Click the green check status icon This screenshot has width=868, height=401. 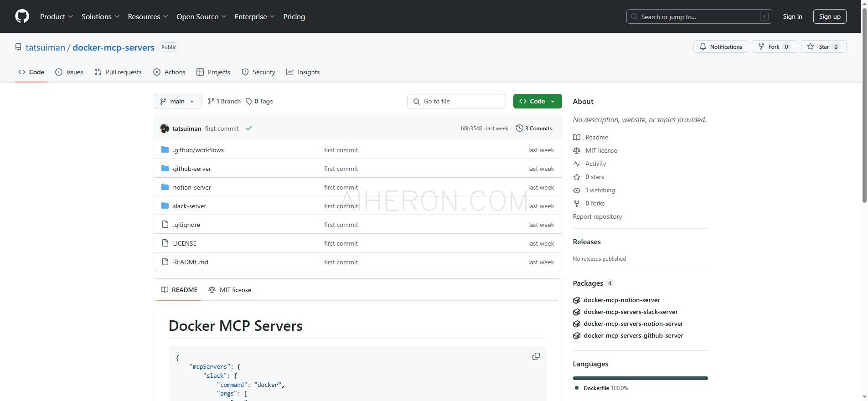[x=249, y=129]
